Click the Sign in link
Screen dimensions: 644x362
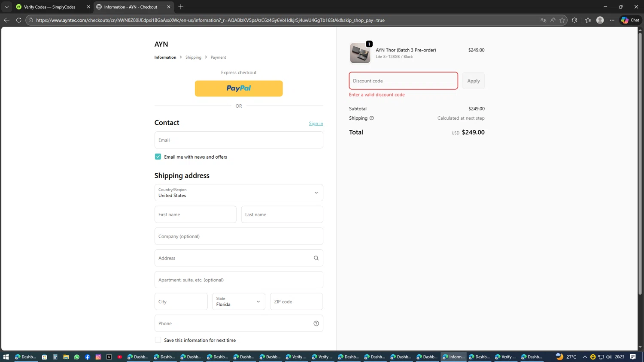316,124
